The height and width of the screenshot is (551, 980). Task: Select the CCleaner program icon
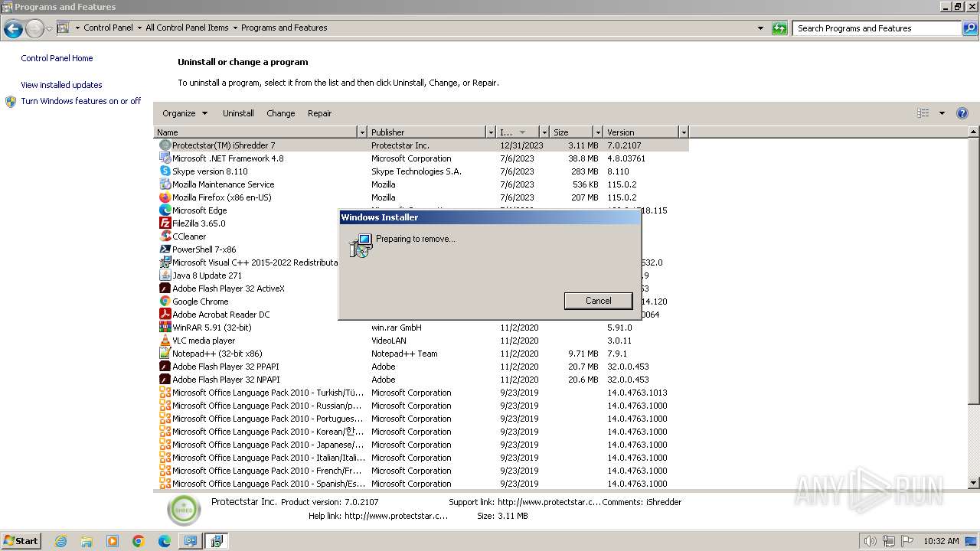[165, 236]
